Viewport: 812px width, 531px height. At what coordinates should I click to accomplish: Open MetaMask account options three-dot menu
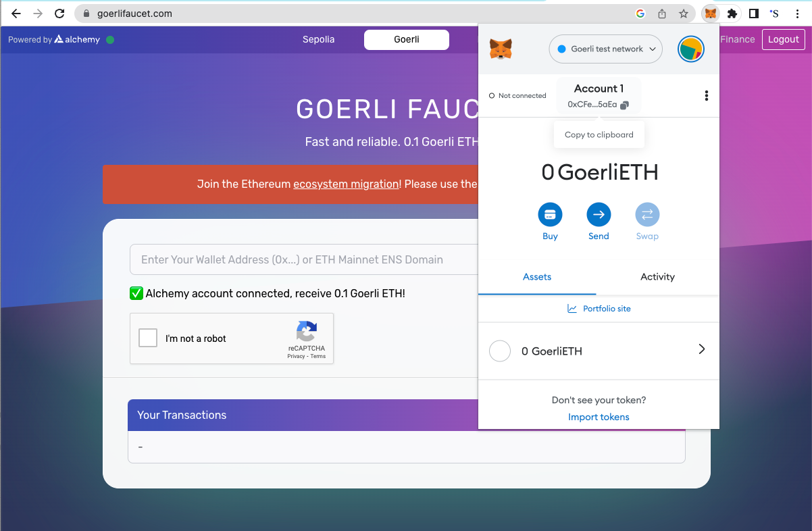pyautogui.click(x=707, y=96)
